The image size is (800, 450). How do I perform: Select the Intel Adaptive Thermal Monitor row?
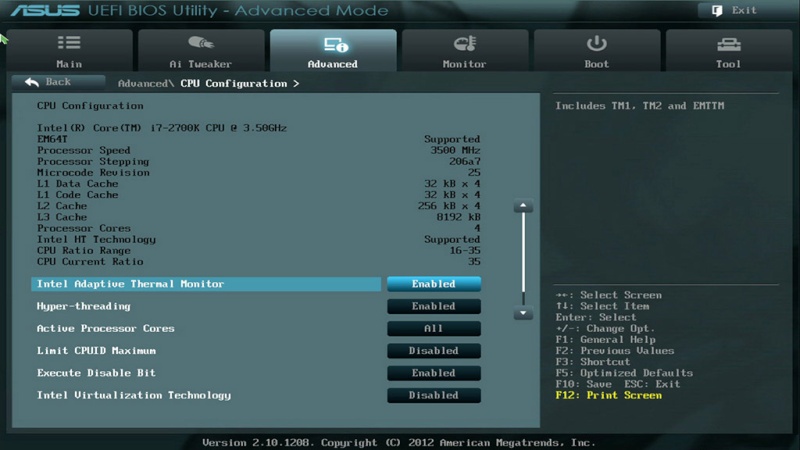(x=206, y=284)
